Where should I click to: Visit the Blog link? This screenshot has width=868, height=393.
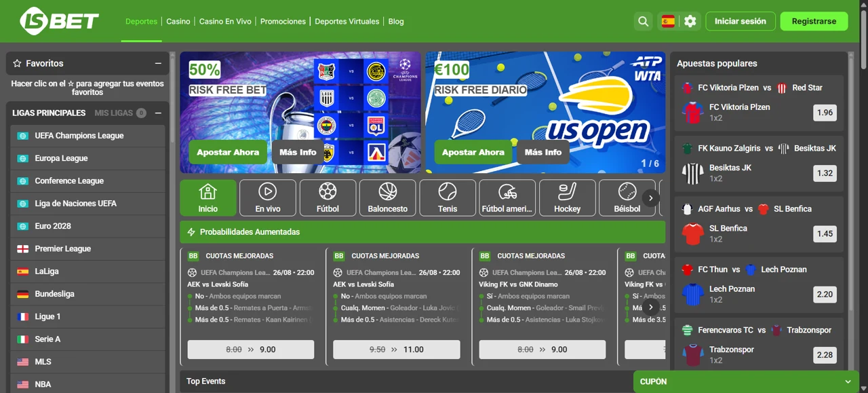396,21
